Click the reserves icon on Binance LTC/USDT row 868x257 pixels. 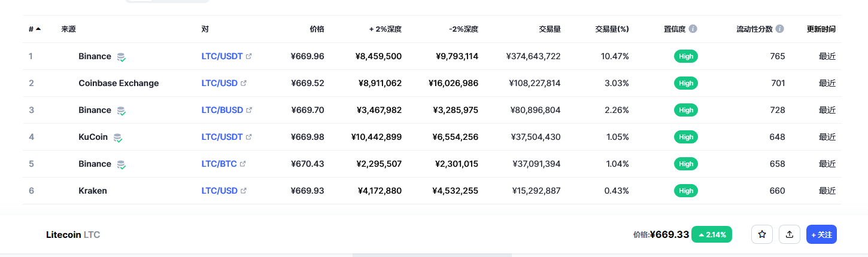coord(121,57)
